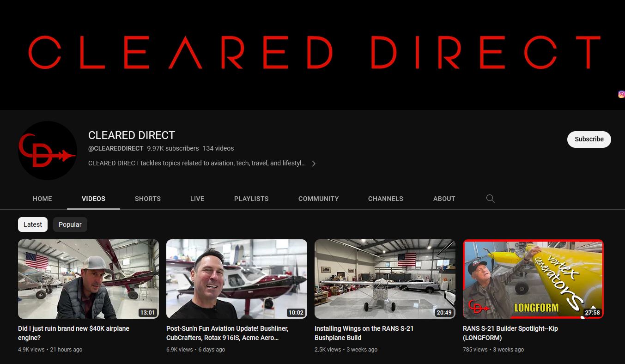Switch sorting to Popular videos
This screenshot has height=364, width=625.
pyautogui.click(x=70, y=224)
